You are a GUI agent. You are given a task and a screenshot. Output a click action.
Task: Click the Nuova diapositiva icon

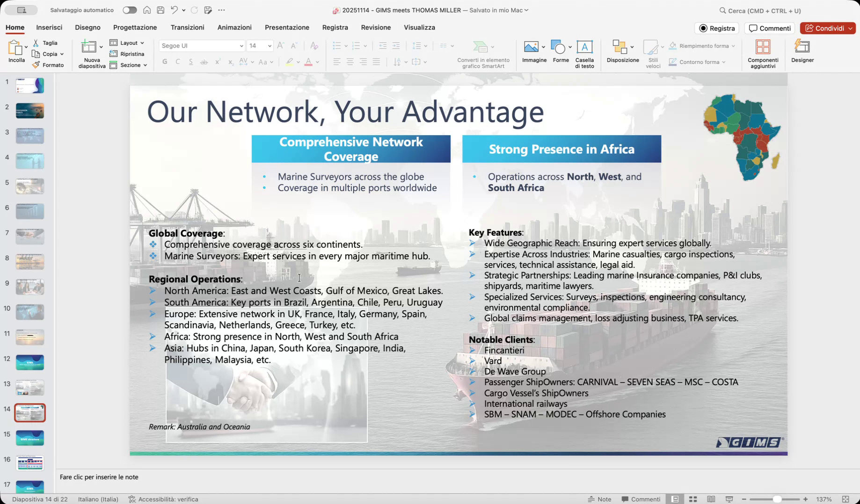(x=88, y=47)
